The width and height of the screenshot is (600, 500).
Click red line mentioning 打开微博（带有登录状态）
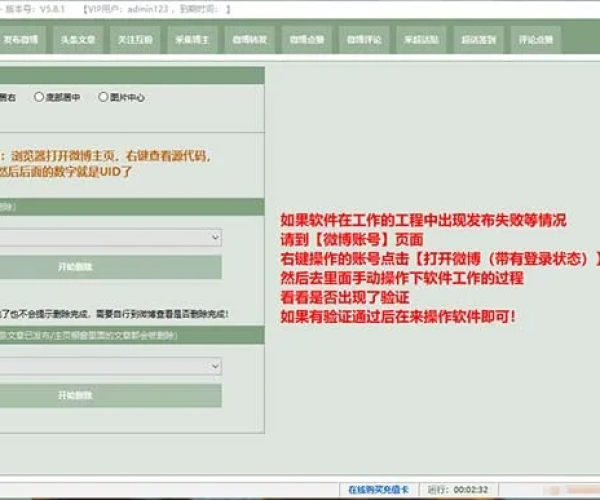440,259
